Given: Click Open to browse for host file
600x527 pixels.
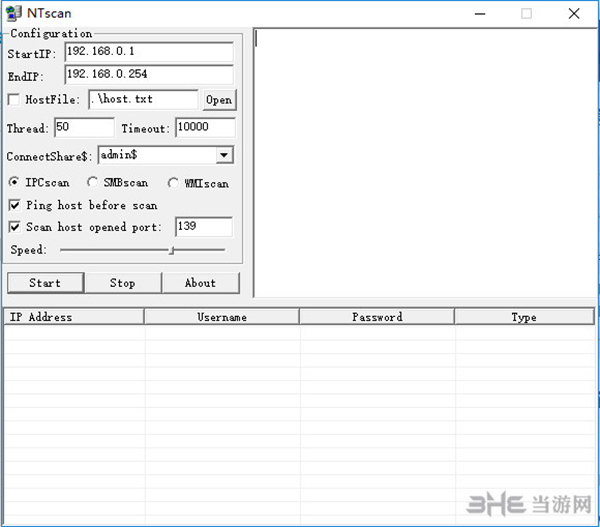Looking at the screenshot, I should click(x=219, y=100).
